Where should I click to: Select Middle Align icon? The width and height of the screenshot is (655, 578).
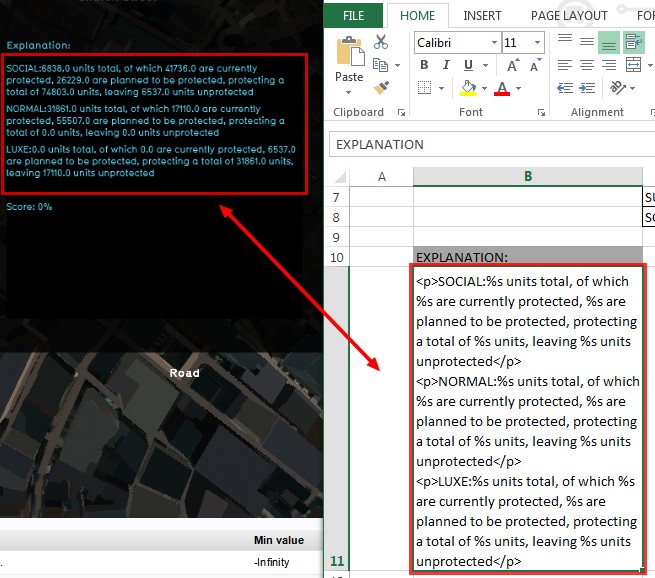pos(587,41)
